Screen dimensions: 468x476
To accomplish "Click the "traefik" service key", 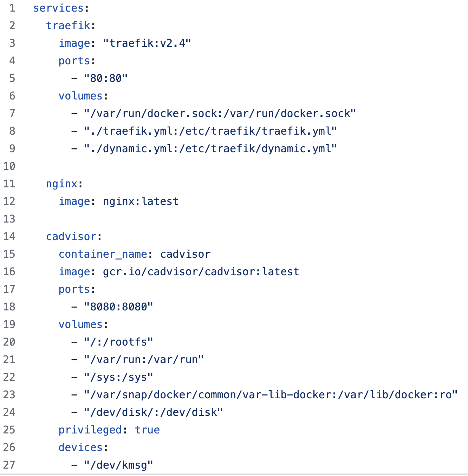I will 68,26.
